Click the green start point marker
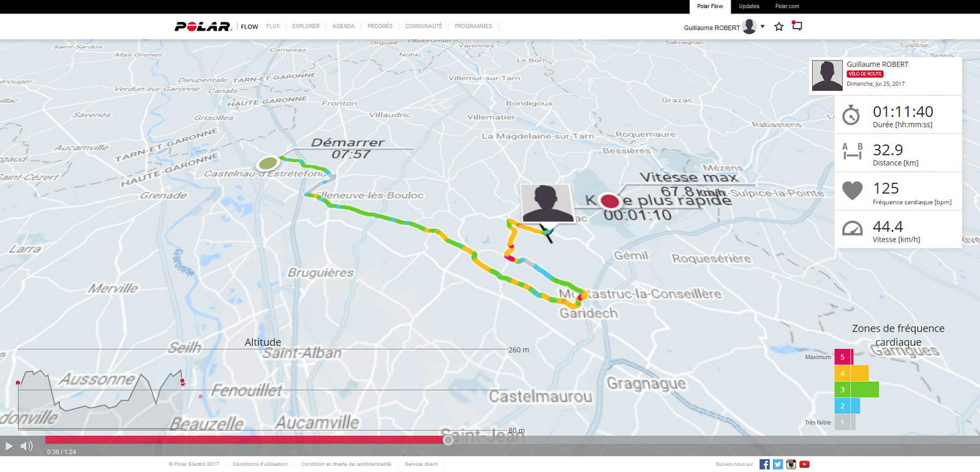 pyautogui.click(x=268, y=163)
